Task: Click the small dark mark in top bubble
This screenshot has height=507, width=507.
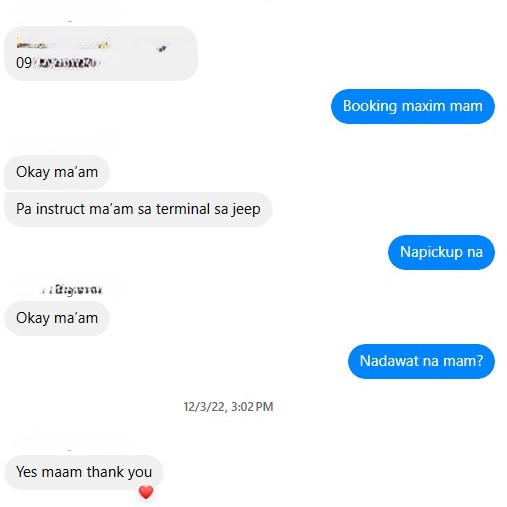Action: click(162, 49)
